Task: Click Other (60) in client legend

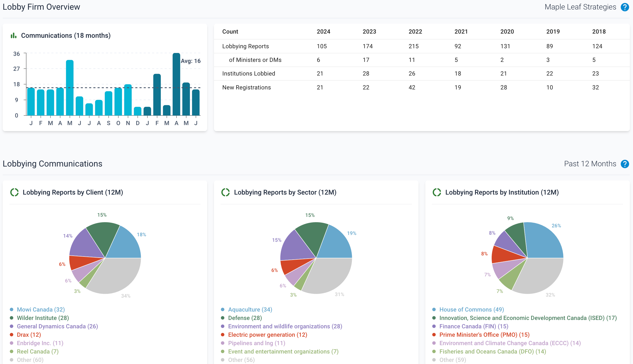Action: [30, 360]
